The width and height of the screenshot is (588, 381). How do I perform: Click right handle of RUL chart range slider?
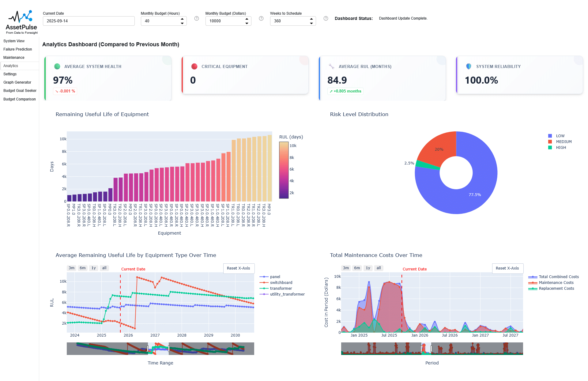tap(169, 349)
